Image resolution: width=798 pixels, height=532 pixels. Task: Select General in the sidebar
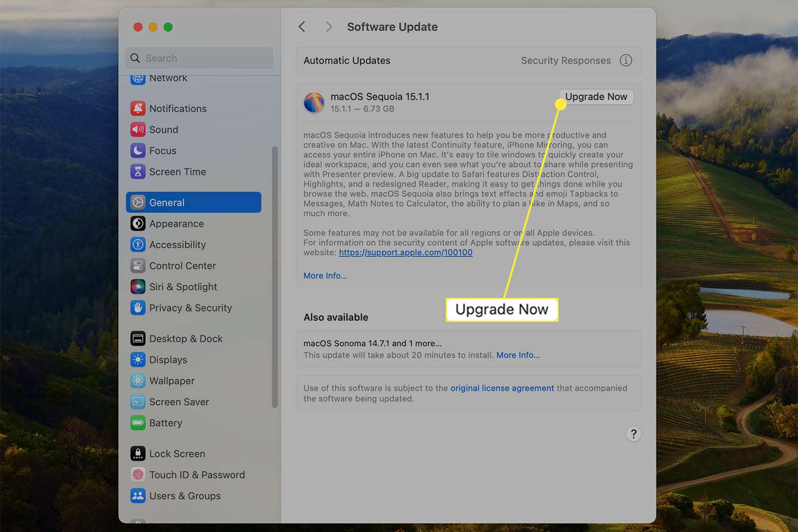click(x=194, y=203)
